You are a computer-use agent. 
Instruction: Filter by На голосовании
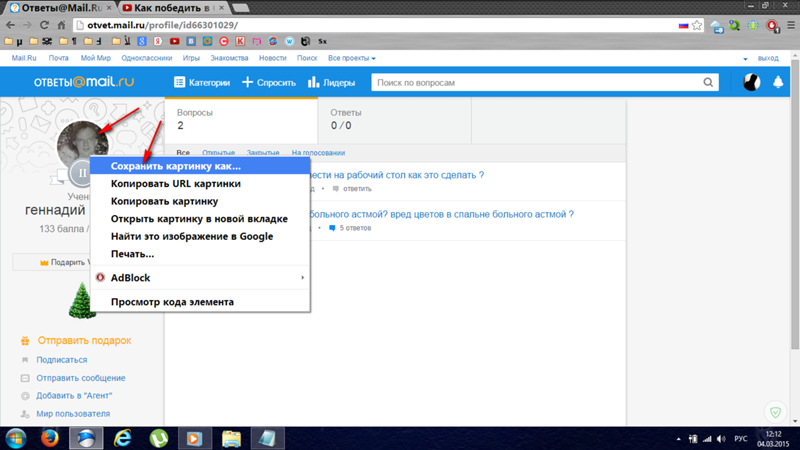[318, 153]
